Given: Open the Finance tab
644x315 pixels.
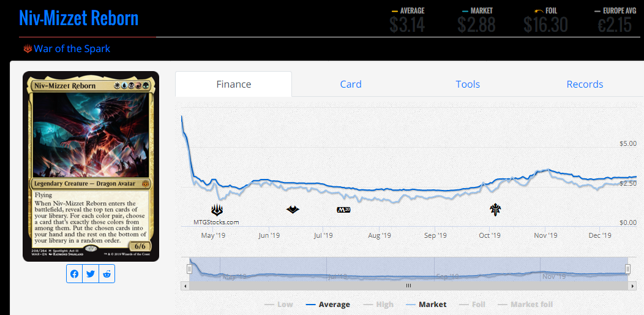Looking at the screenshot, I should [x=234, y=85].
